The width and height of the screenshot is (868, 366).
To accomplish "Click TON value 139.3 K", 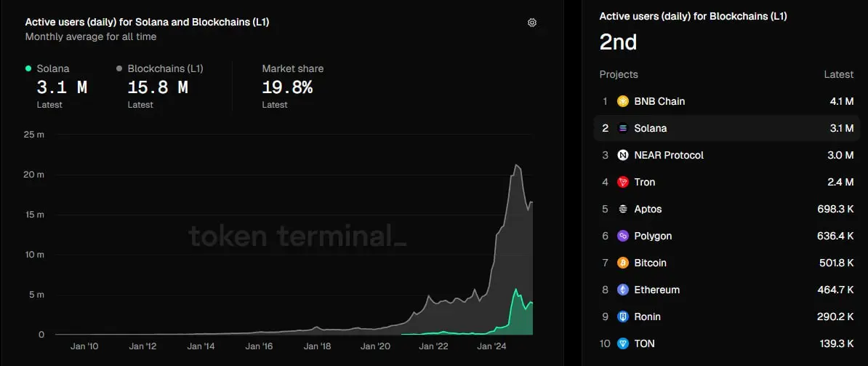I will pyautogui.click(x=836, y=344).
